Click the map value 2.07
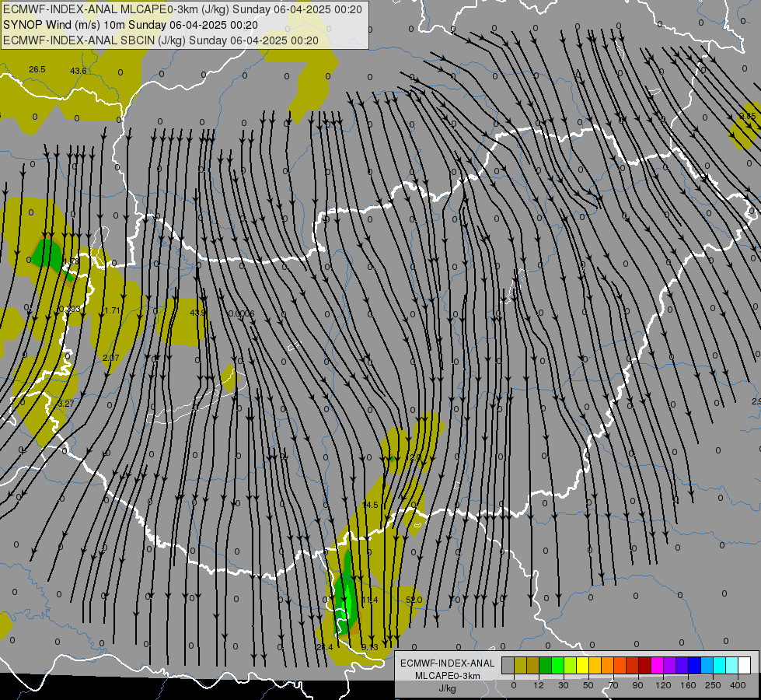 [110, 358]
